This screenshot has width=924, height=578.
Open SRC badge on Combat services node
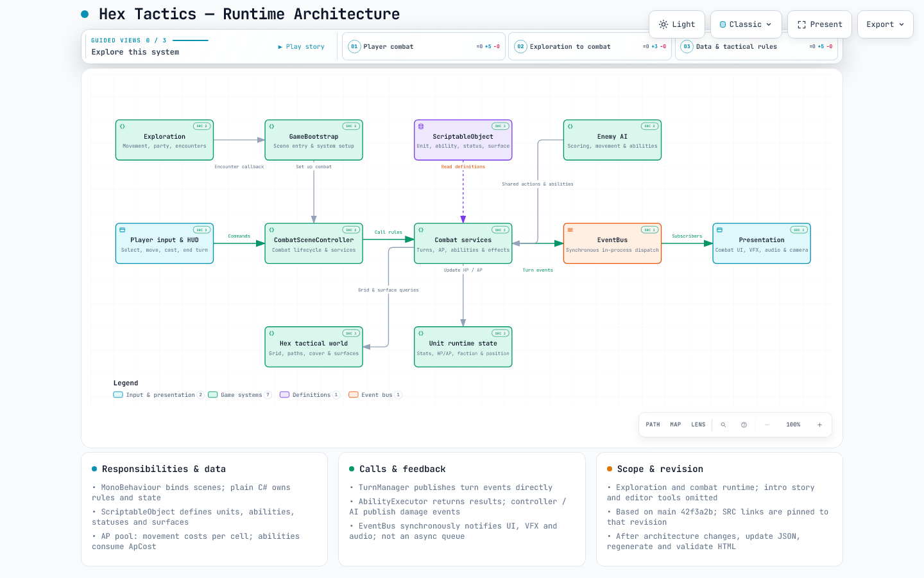point(501,230)
